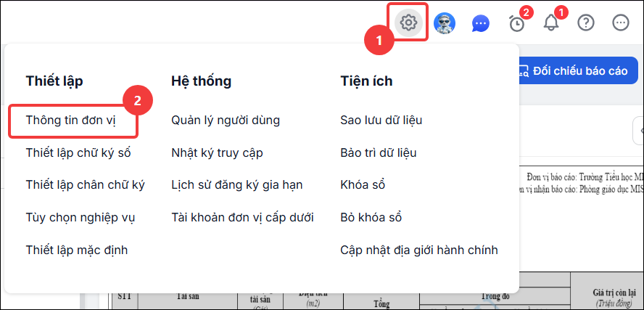This screenshot has width=644, height=310.
Task: Open the more options ellipsis icon
Action: pyautogui.click(x=621, y=23)
